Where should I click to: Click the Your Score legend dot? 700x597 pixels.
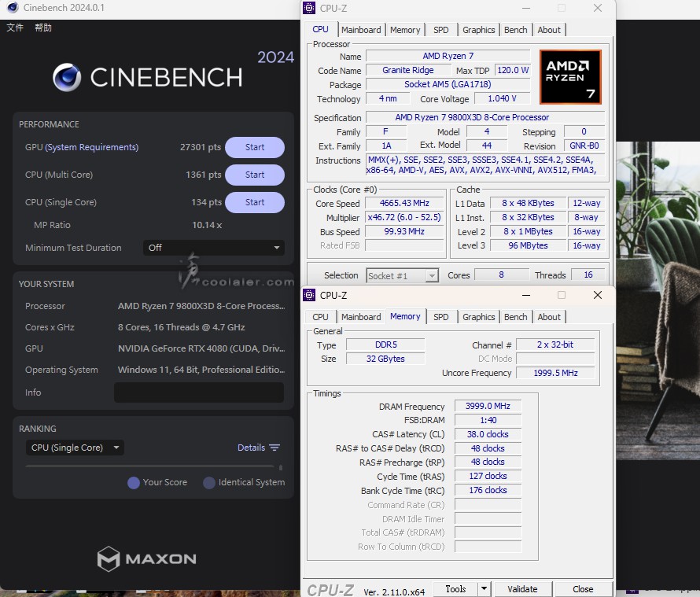coord(134,483)
